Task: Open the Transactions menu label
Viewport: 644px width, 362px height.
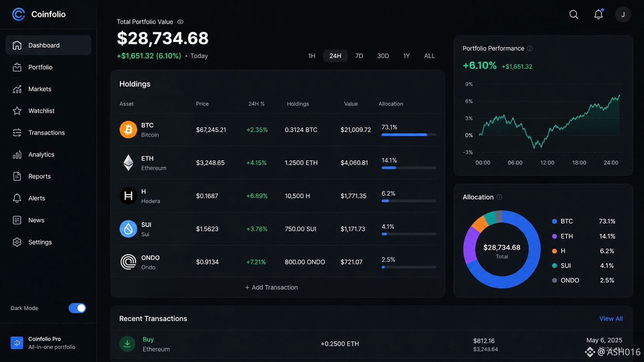Action: pos(47,133)
